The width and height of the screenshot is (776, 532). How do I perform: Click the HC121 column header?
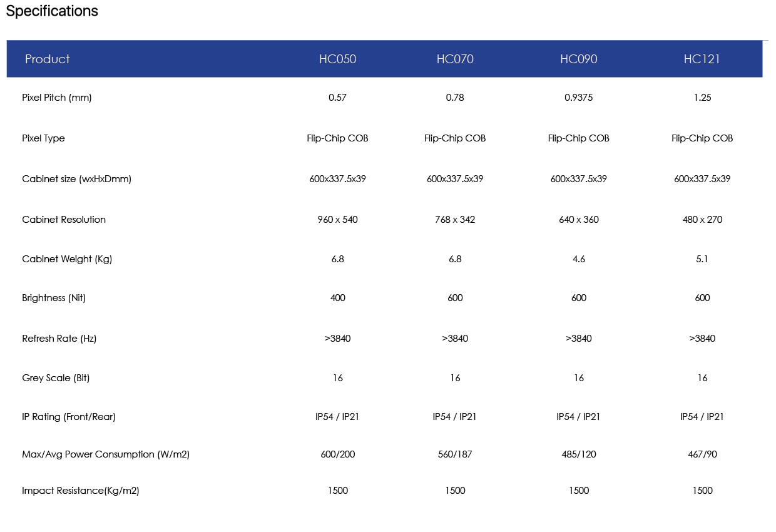click(702, 59)
